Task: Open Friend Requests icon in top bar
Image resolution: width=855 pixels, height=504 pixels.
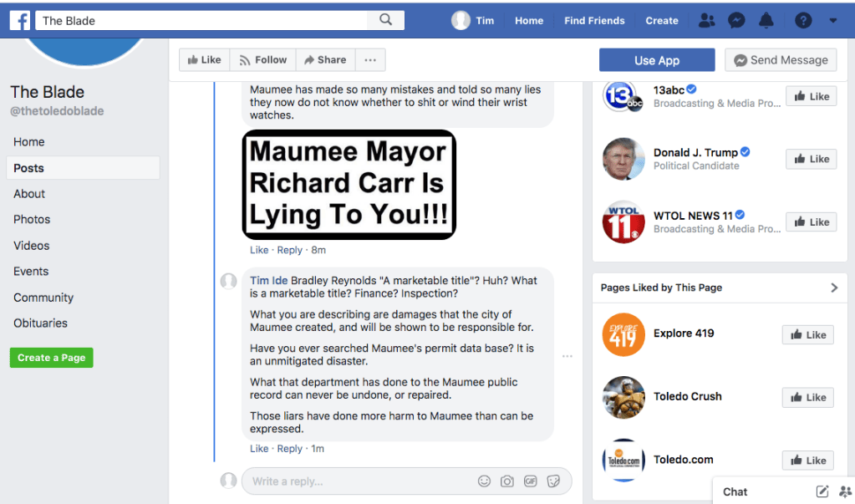Action: click(706, 21)
